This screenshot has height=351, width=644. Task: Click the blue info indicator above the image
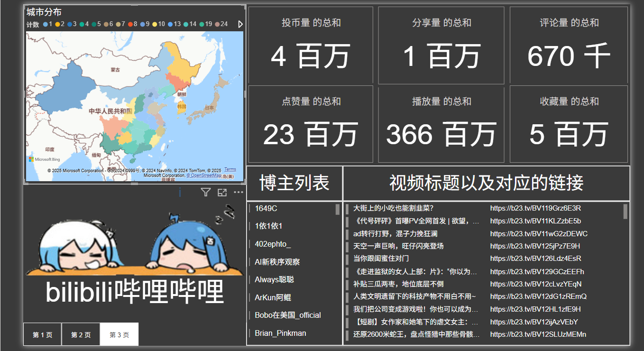pyautogui.click(x=180, y=192)
